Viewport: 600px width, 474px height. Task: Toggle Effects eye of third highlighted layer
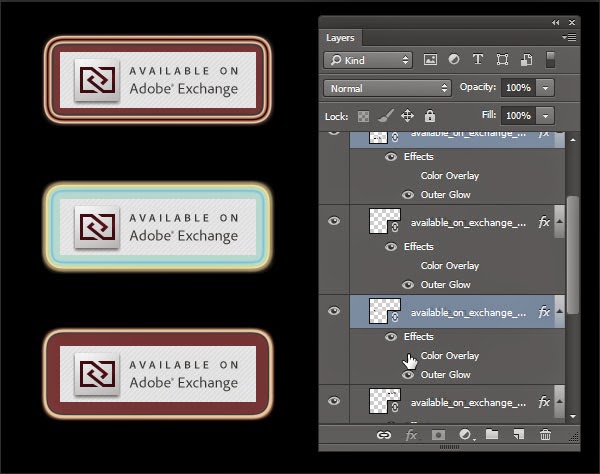click(391, 337)
